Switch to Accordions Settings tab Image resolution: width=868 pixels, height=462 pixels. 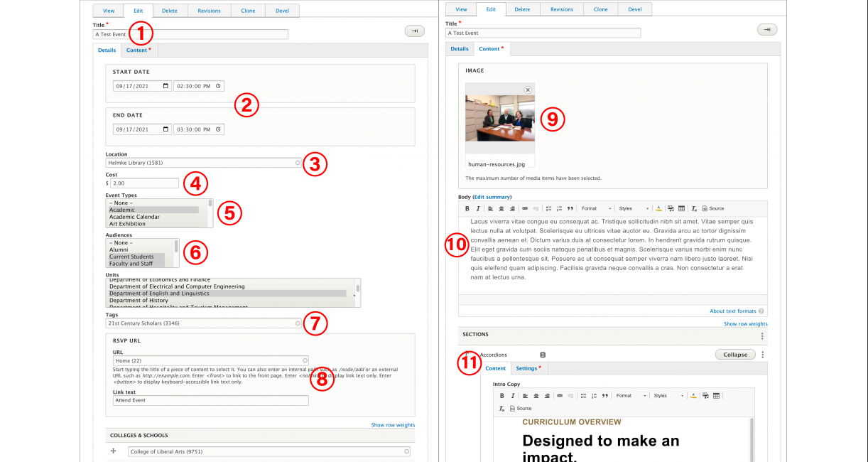(x=530, y=368)
